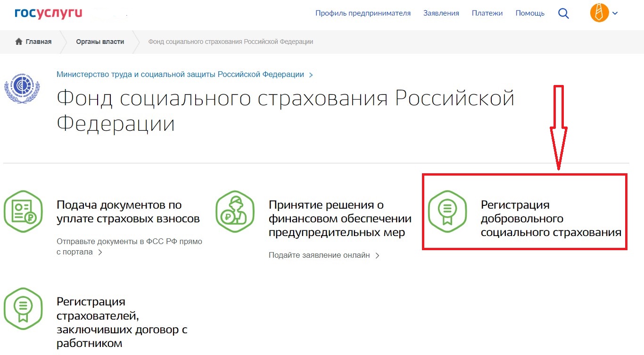
Task: Open Регистрация страхователей, заключивших договор
Action: 122,322
